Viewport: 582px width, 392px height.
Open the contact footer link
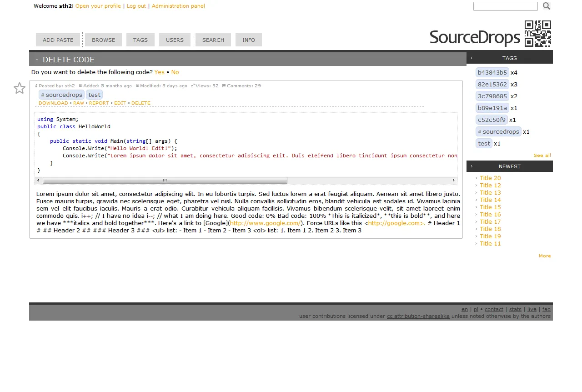coord(494,310)
